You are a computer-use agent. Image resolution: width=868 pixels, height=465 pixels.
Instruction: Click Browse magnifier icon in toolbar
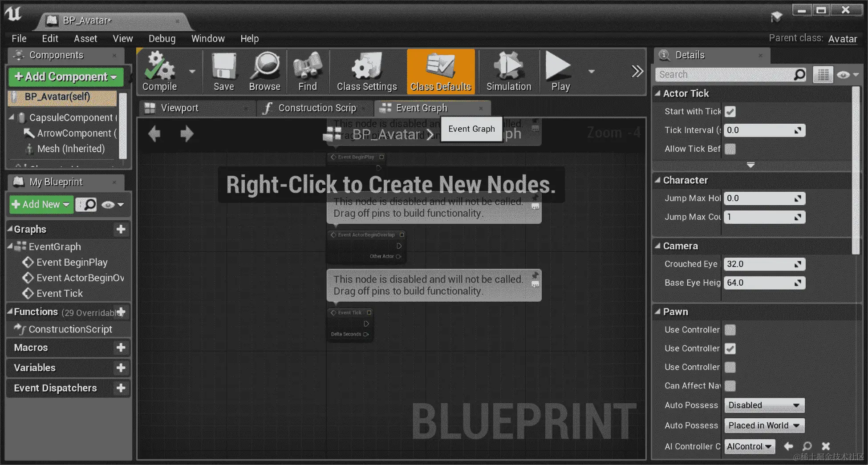[x=265, y=71]
